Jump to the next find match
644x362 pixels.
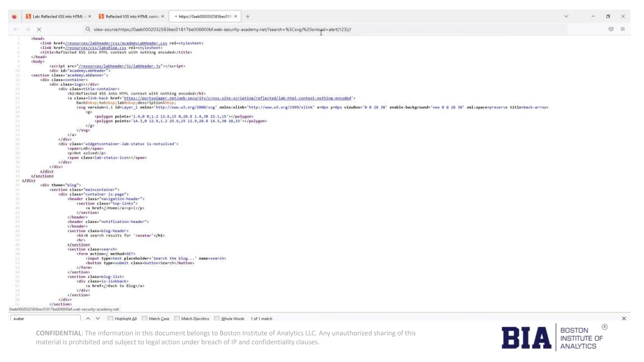click(98, 318)
